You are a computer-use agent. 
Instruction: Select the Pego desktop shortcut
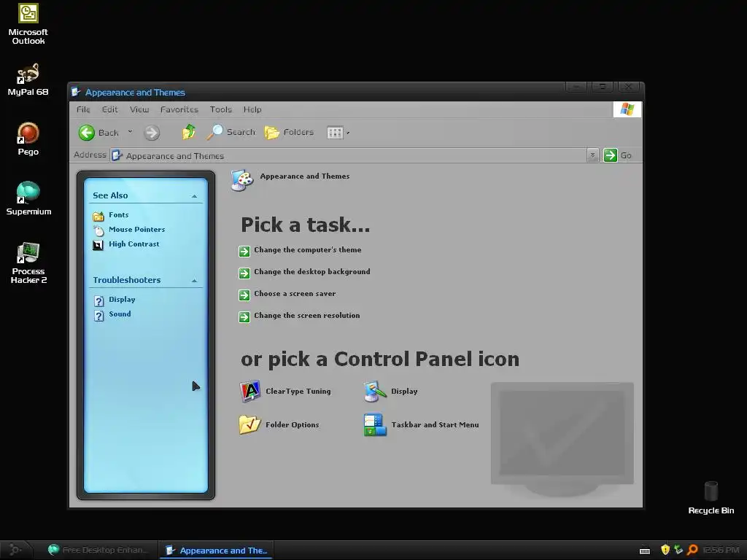[x=28, y=139]
